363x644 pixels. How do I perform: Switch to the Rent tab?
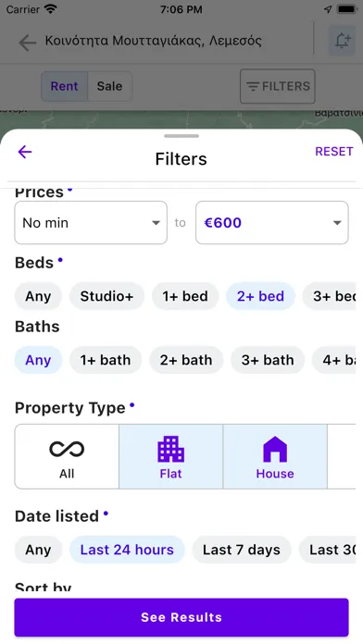[64, 86]
